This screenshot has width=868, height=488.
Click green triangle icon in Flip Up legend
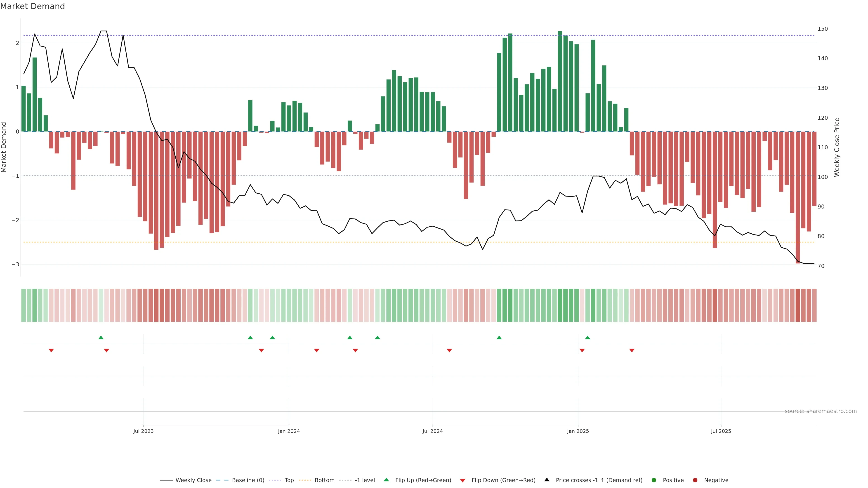click(x=387, y=480)
